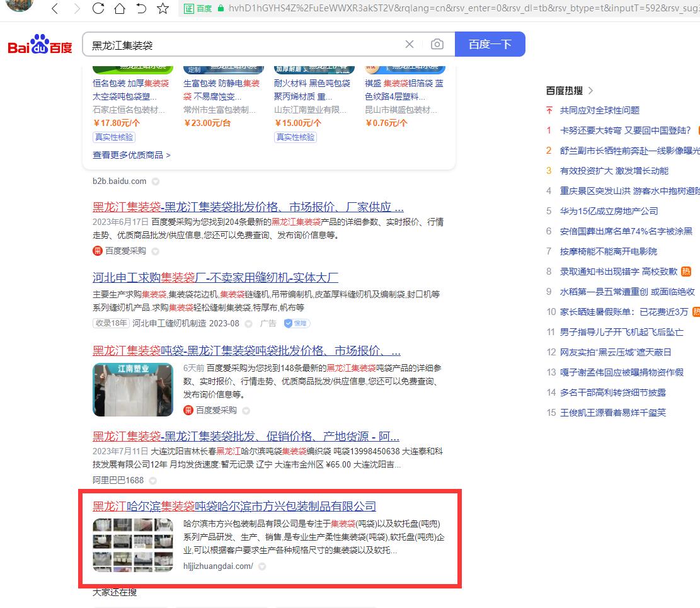Screen dimensions: 700x608
Task: Click 真实性核验 badge under ¥17.80 product
Action: (114, 137)
